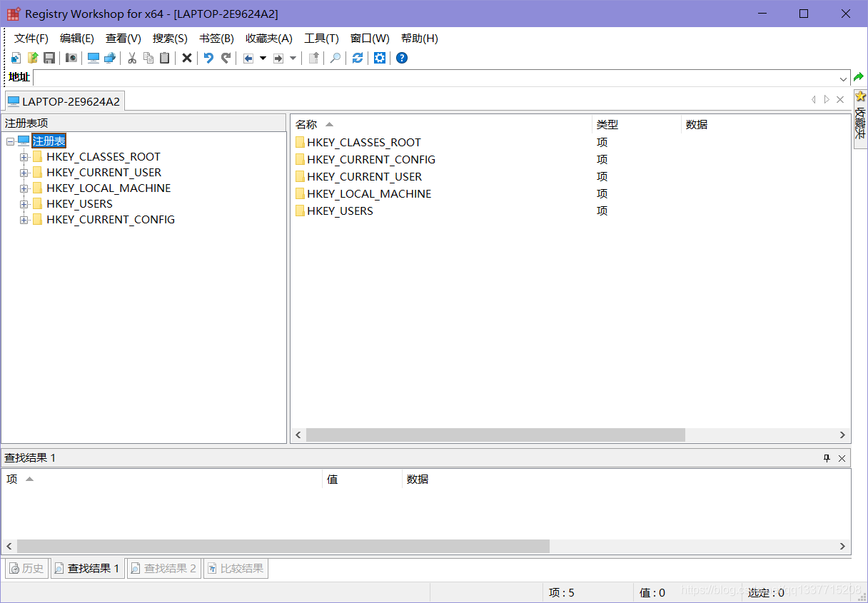Image resolution: width=868 pixels, height=603 pixels.
Task: Click the blue undo arrow icon
Action: click(208, 58)
